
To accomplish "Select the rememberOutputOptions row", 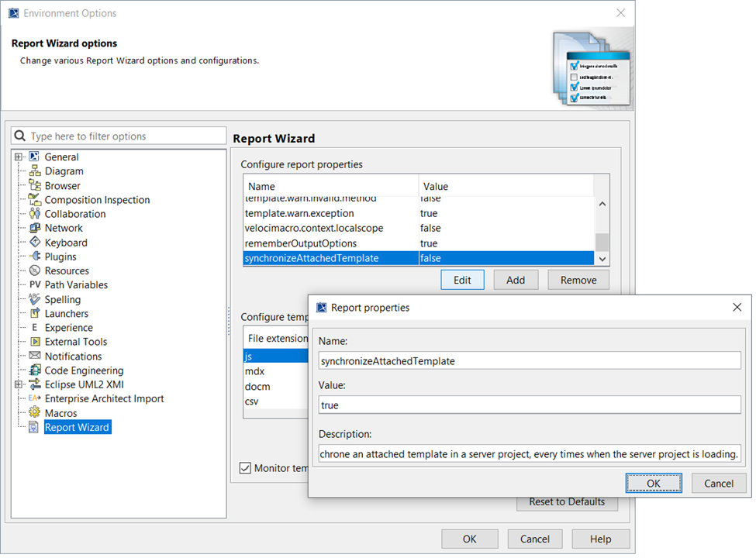I will 419,243.
